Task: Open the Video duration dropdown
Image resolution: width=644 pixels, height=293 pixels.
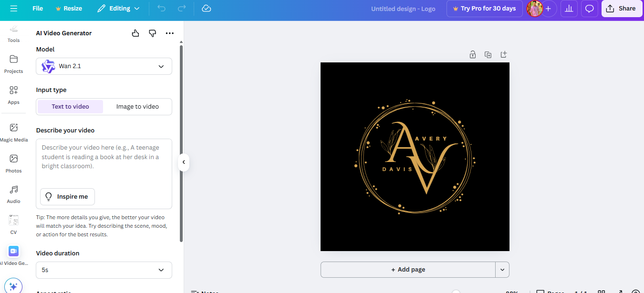Action: point(104,270)
